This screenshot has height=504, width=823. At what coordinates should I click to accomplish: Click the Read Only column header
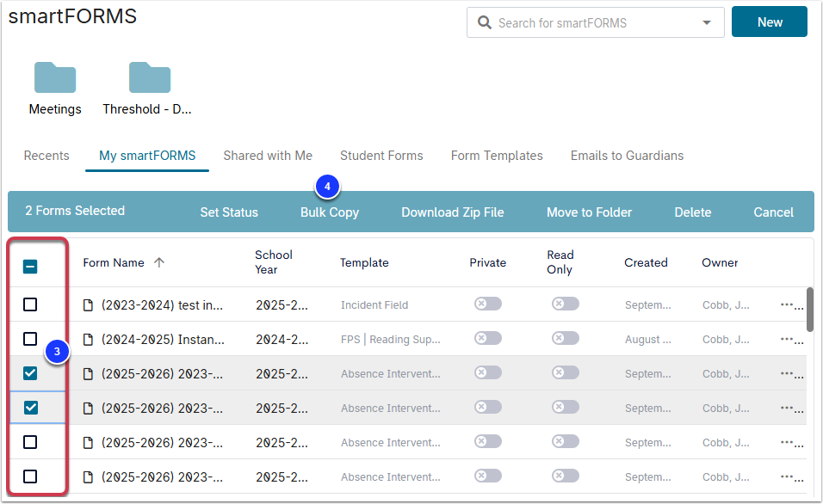tap(560, 262)
